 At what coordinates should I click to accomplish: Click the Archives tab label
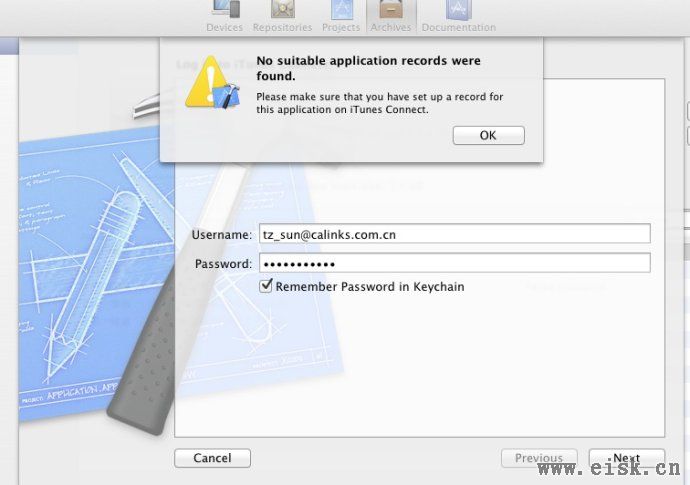(391, 27)
